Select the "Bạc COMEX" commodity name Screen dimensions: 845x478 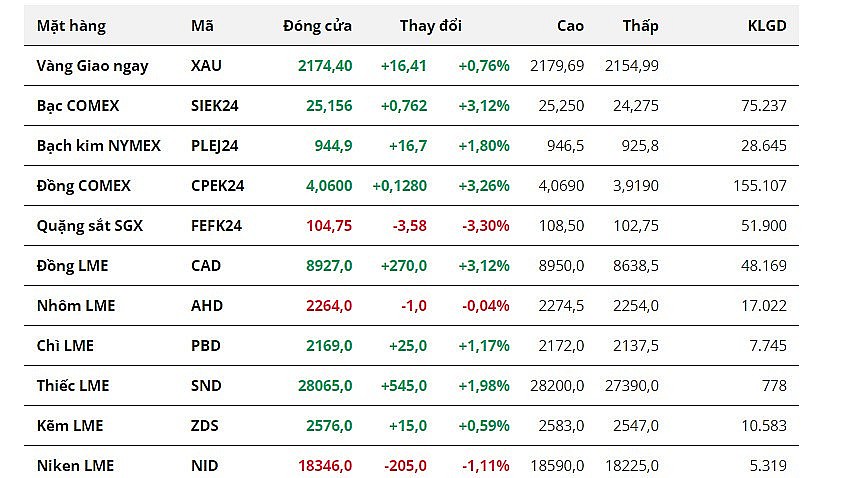[x=79, y=106]
